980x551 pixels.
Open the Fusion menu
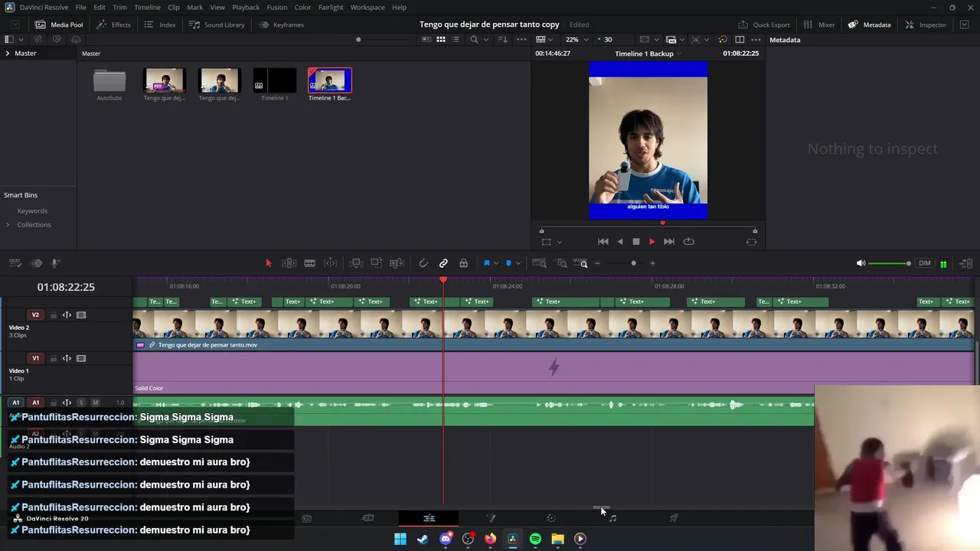tap(277, 7)
